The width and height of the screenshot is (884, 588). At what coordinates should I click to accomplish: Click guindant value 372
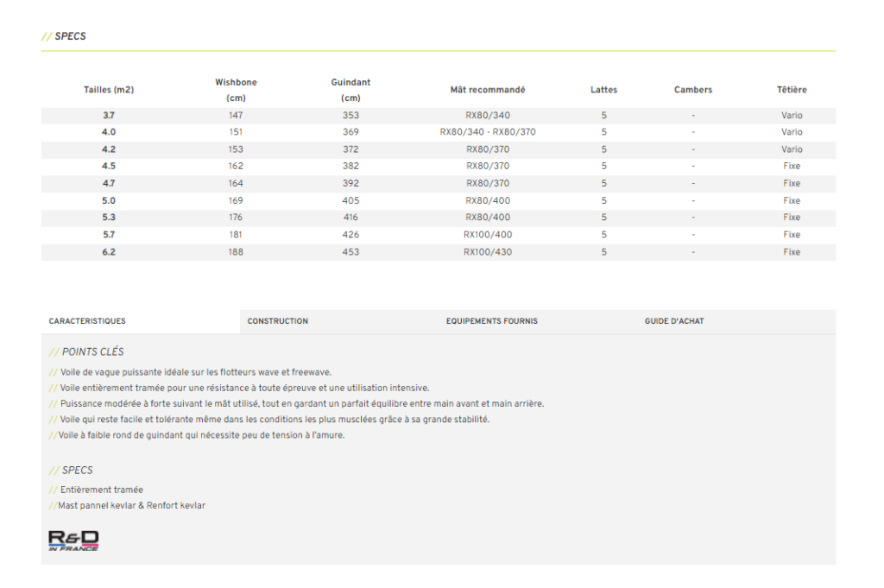[350, 149]
